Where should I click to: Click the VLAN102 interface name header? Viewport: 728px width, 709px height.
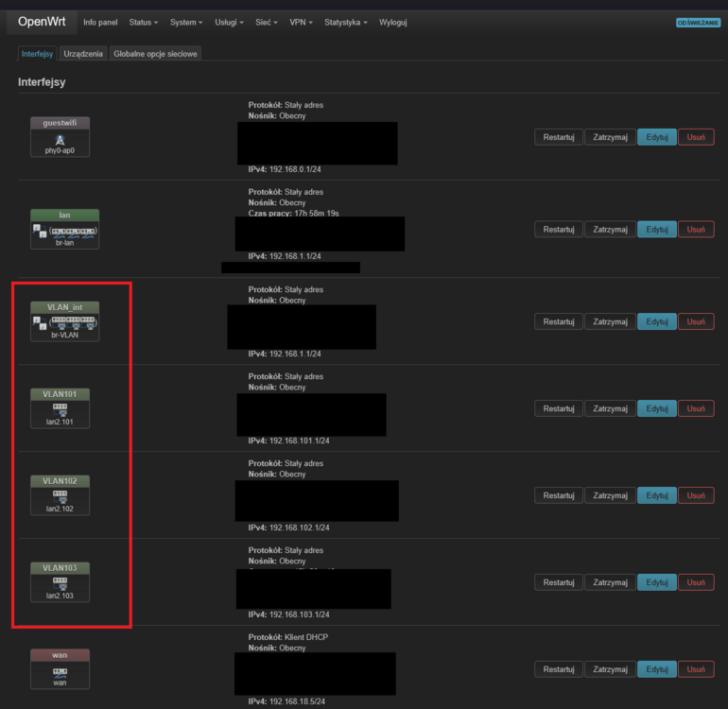pos(60,481)
